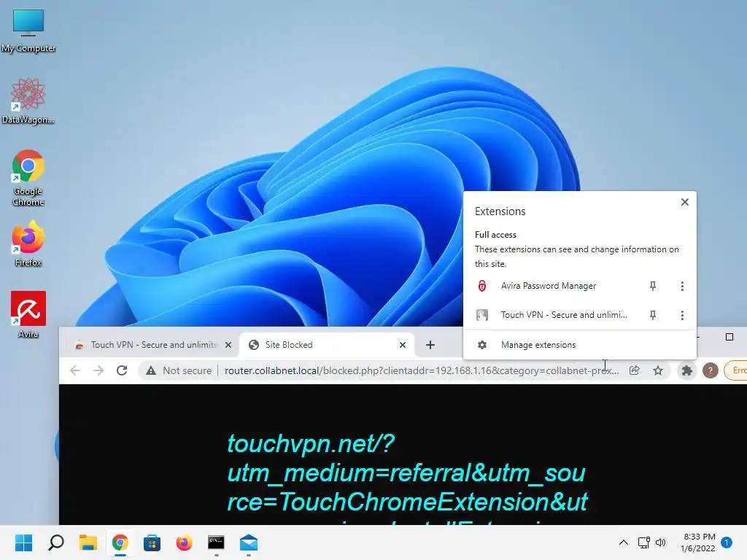This screenshot has height=560, width=747.
Task: Click the Chrome taskbar icon
Action: 120,542
